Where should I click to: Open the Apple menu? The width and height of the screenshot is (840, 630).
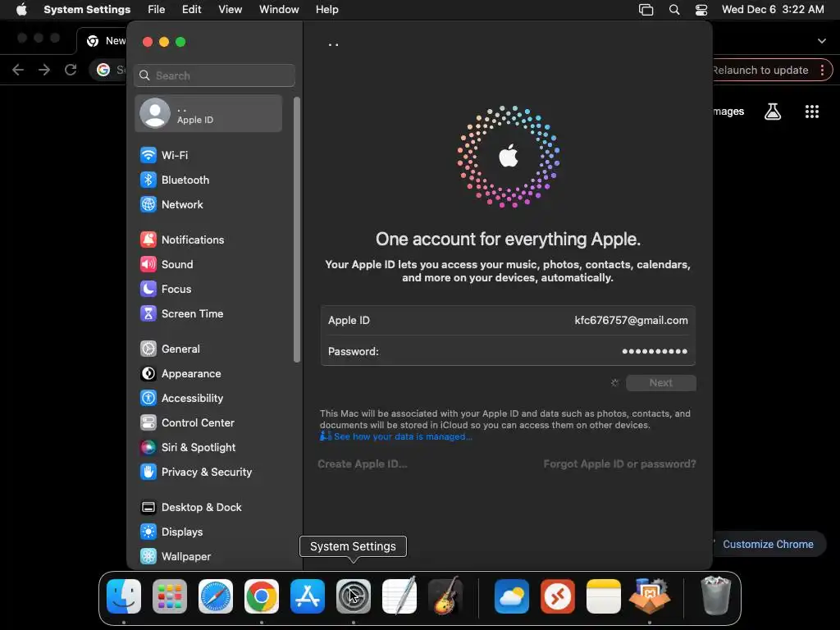click(x=21, y=10)
